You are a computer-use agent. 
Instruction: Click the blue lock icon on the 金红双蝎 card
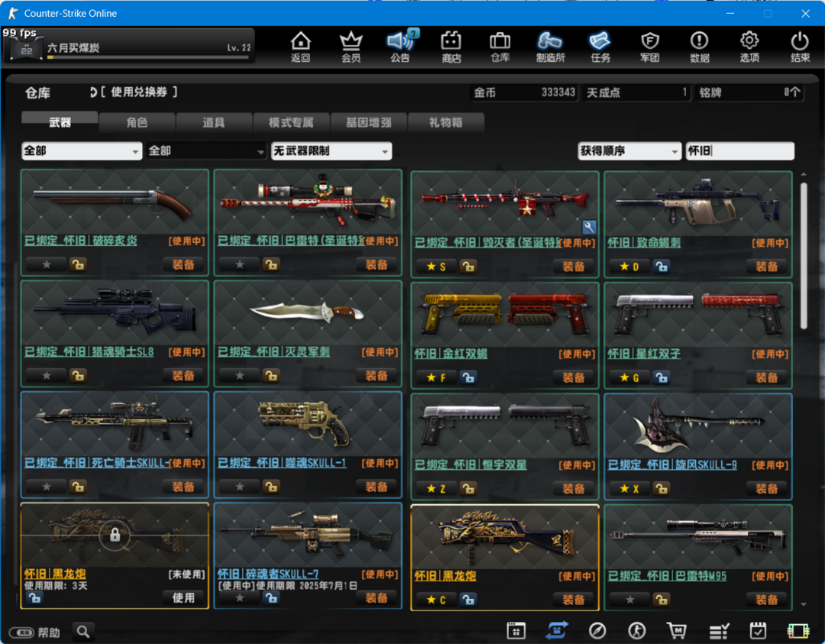pos(467,377)
